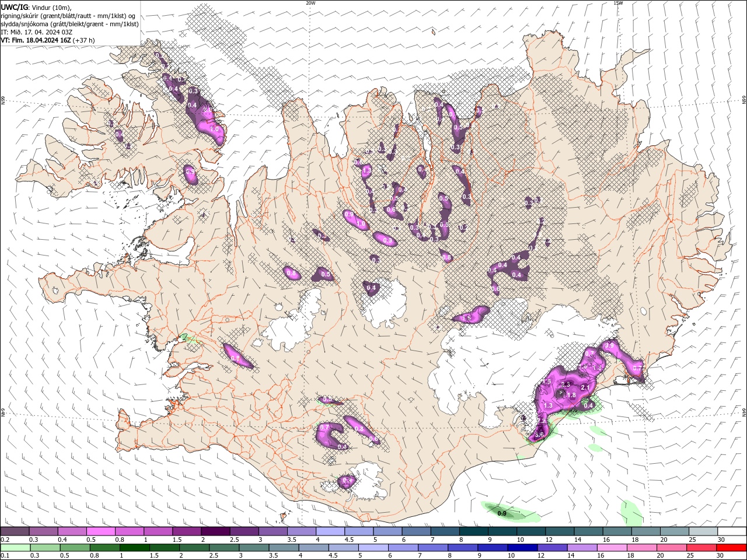Click the white 30 swatch in the upper legend
The image size is (747, 560).
[732, 531]
